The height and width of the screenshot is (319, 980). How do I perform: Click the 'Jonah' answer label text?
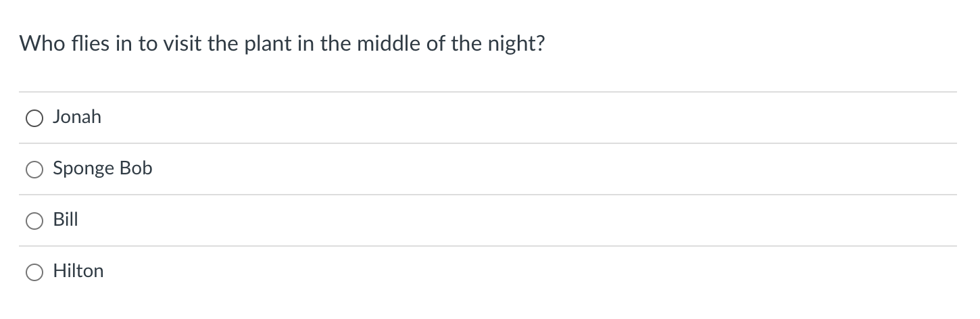coord(77,117)
